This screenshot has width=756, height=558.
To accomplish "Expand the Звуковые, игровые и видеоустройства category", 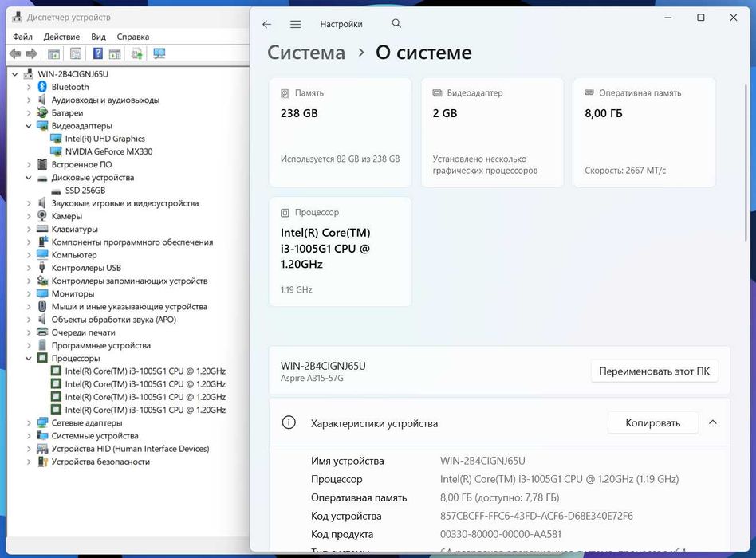I will pos(29,203).
